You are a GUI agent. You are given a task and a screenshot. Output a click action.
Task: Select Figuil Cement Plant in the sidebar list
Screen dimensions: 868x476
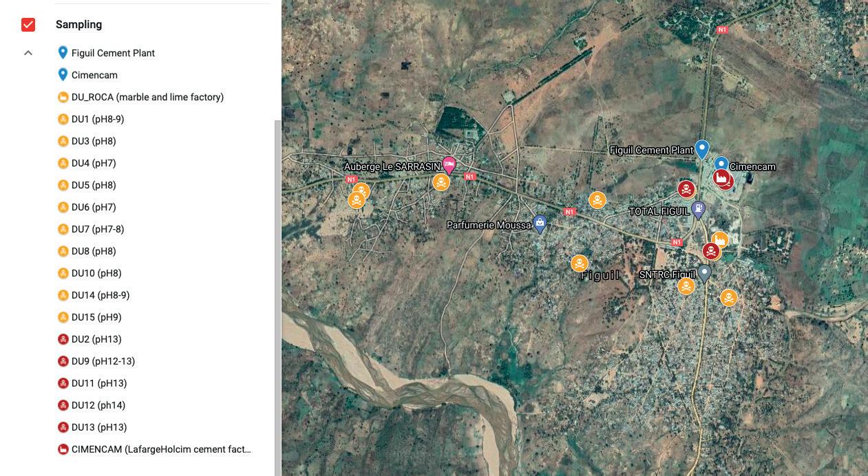(x=113, y=53)
